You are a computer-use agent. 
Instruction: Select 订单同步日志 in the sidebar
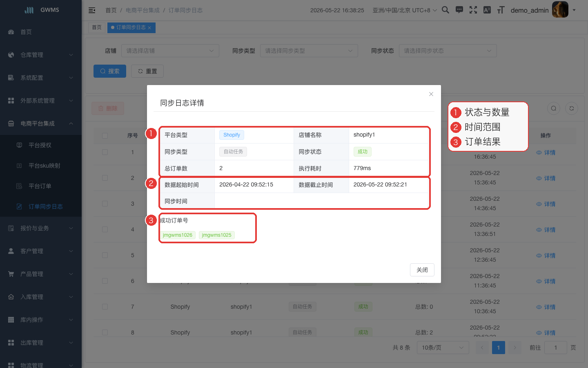[41, 206]
